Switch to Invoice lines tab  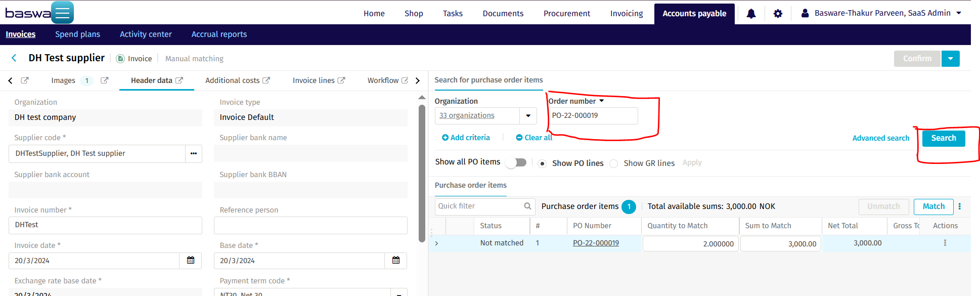pos(314,80)
